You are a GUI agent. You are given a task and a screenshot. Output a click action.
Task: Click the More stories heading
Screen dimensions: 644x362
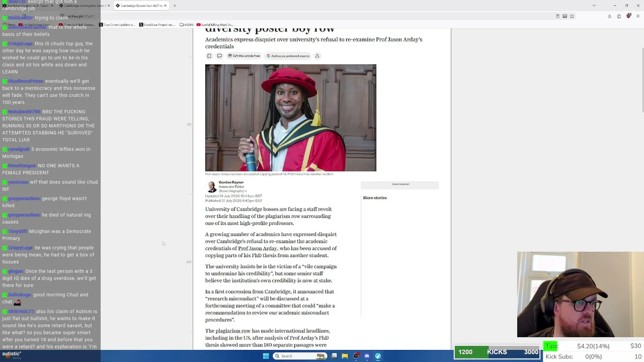pyautogui.click(x=375, y=198)
